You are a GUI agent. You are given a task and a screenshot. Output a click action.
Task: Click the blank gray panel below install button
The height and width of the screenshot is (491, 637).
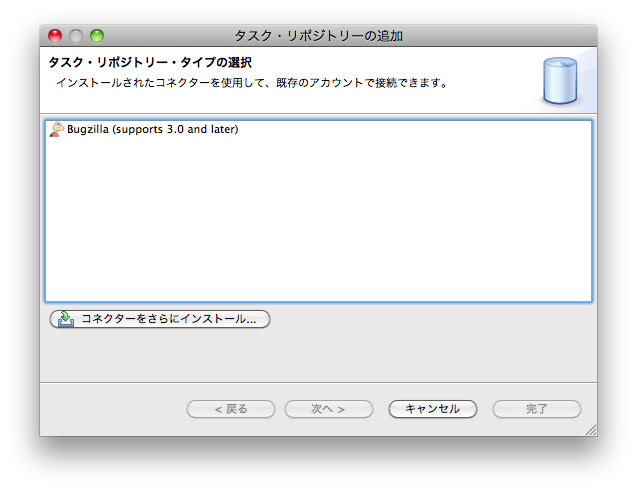pyautogui.click(x=318, y=355)
